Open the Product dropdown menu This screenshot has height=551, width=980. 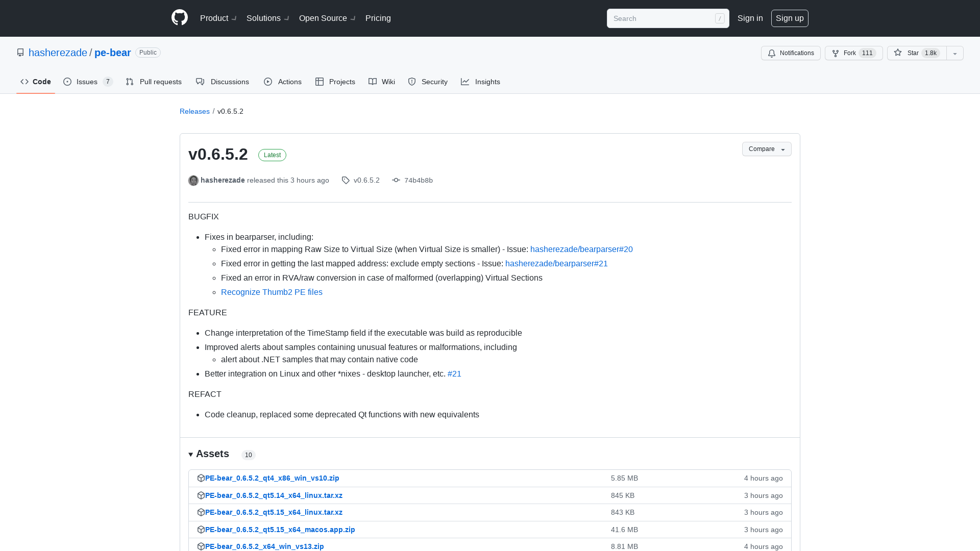click(218, 18)
